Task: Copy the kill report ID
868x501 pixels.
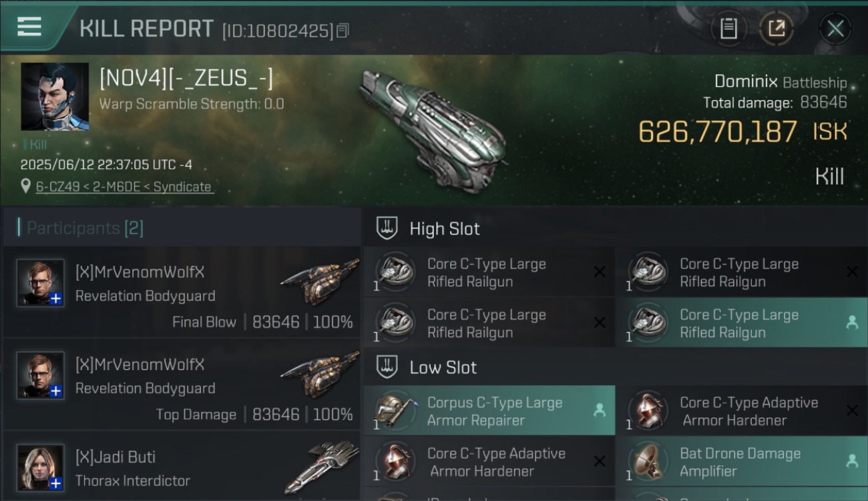Action: click(x=343, y=31)
